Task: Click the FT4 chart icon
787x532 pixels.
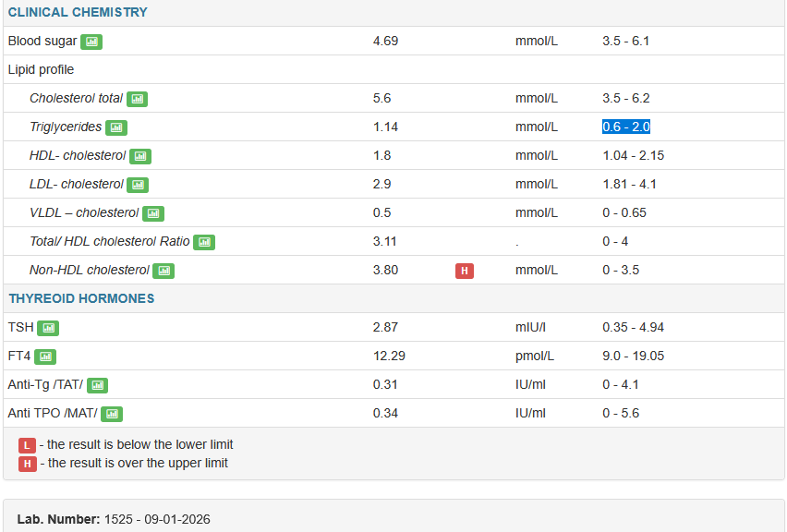Action: [45, 357]
